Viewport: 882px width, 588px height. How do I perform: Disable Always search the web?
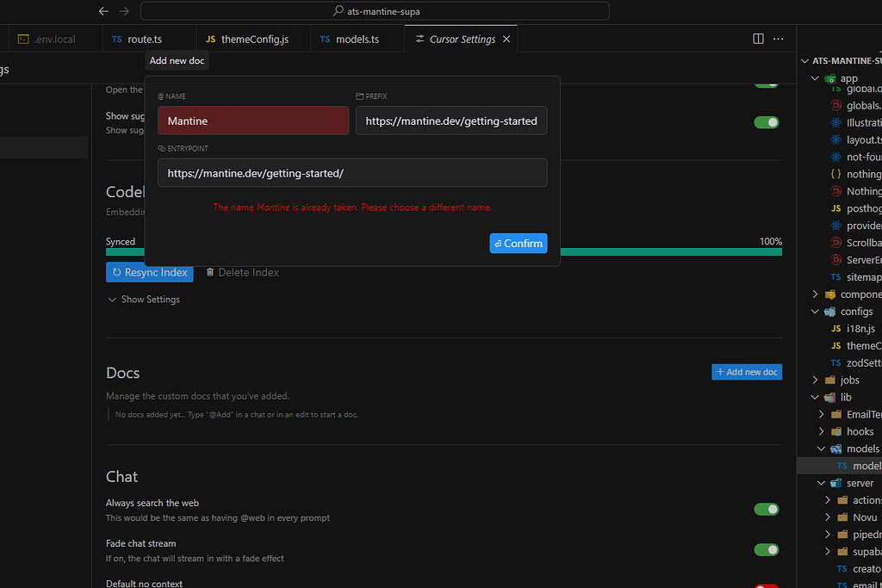(766, 510)
